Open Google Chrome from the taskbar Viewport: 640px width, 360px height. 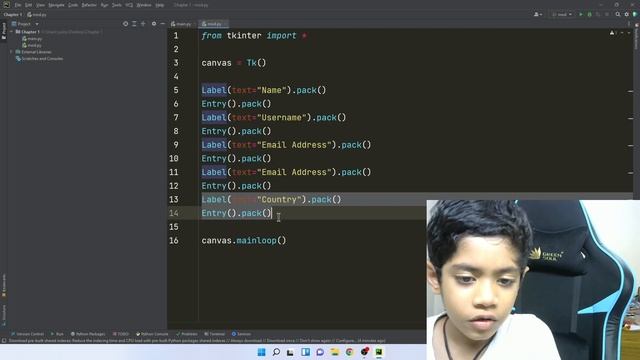pos(349,352)
